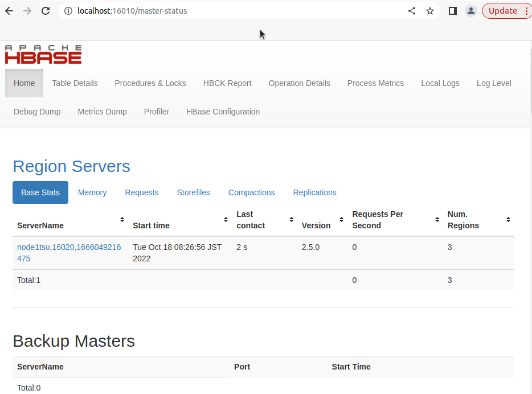Image resolution: width=532 pixels, height=394 pixels.
Task: Click the Apache HBase logo
Action: coord(43,55)
